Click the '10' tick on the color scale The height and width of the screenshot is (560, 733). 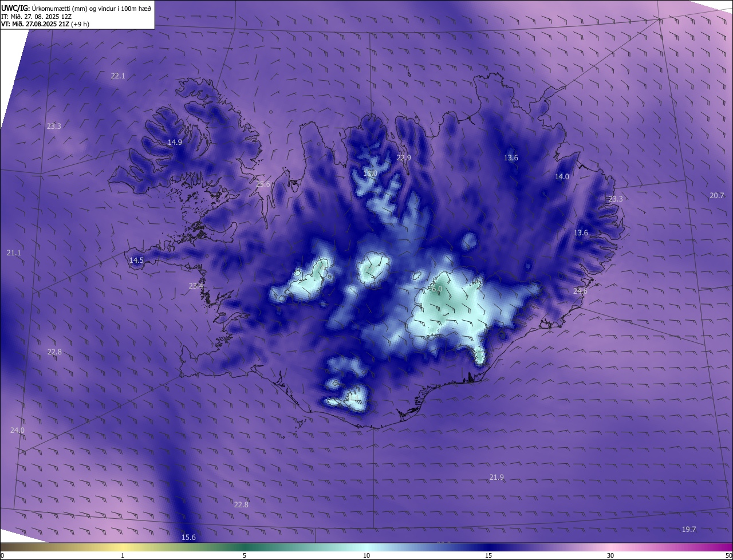coord(366,555)
